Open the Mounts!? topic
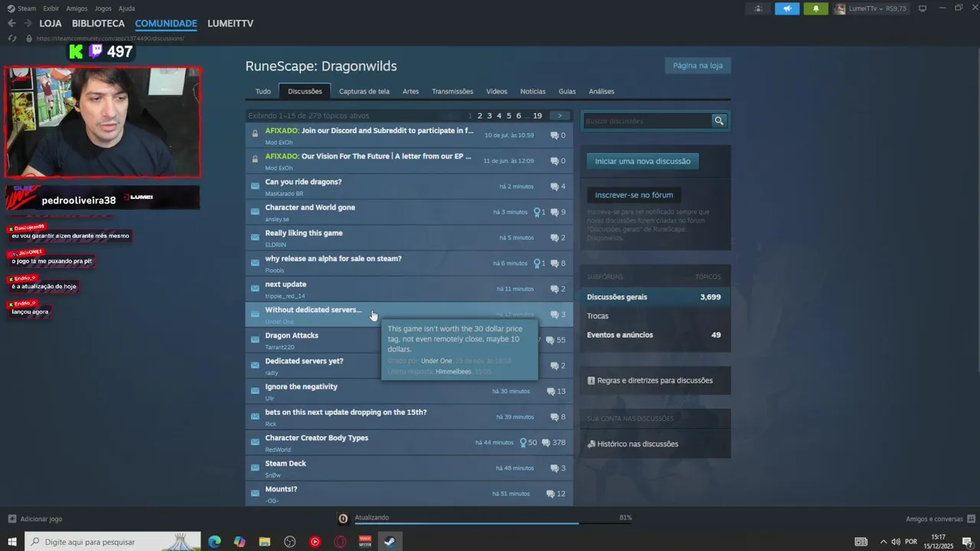Image resolution: width=980 pixels, height=551 pixels. (409, 494)
